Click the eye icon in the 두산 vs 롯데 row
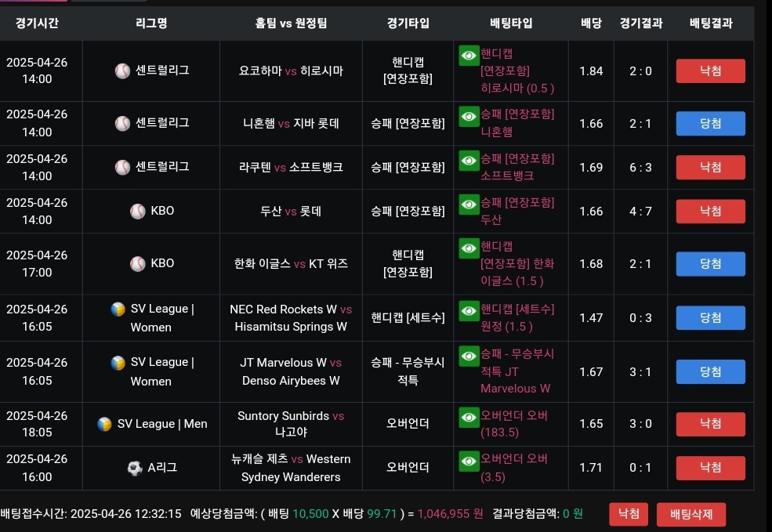 pos(469,204)
